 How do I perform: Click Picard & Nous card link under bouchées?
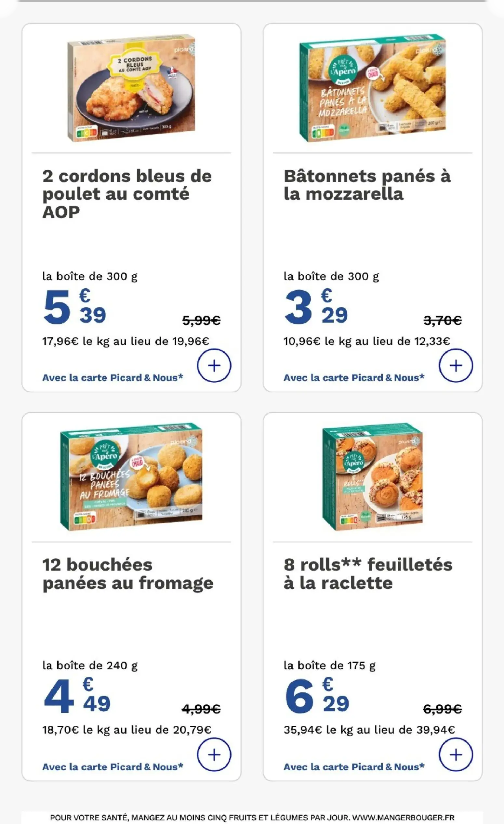[x=113, y=767]
